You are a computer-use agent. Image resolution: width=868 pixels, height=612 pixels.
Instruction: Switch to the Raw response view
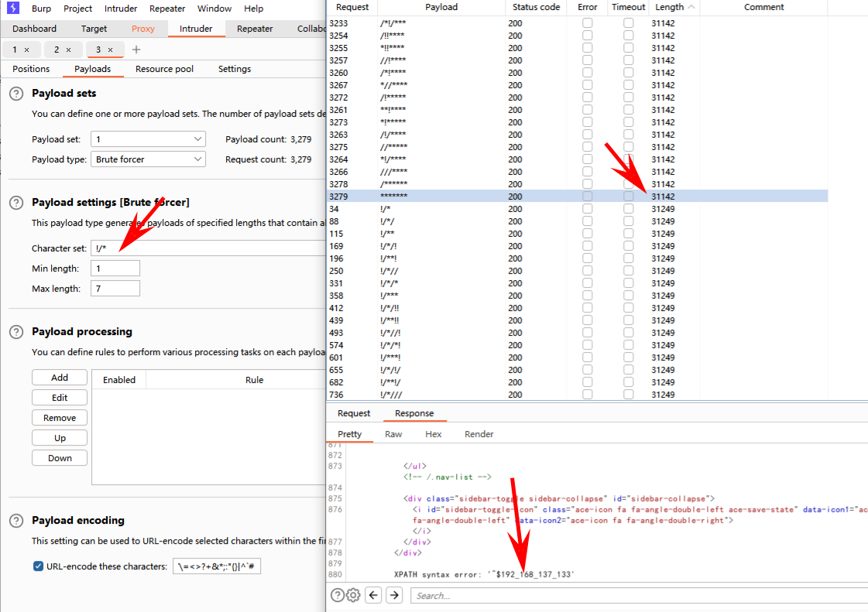[x=393, y=434]
